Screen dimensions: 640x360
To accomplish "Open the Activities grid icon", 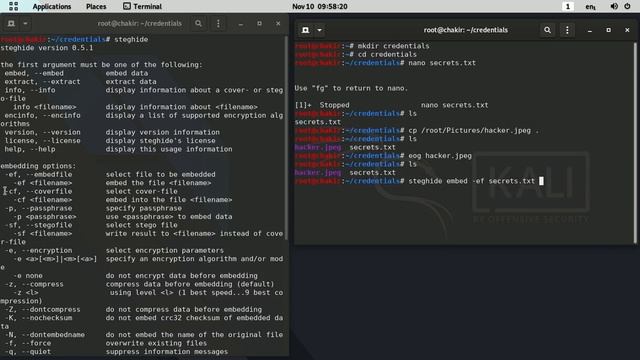I will (13, 6).
